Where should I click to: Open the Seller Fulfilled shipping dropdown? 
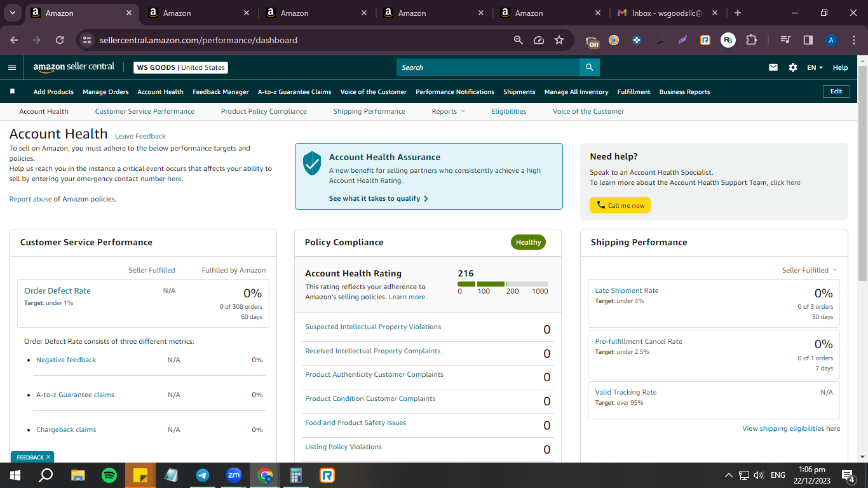[810, 270]
